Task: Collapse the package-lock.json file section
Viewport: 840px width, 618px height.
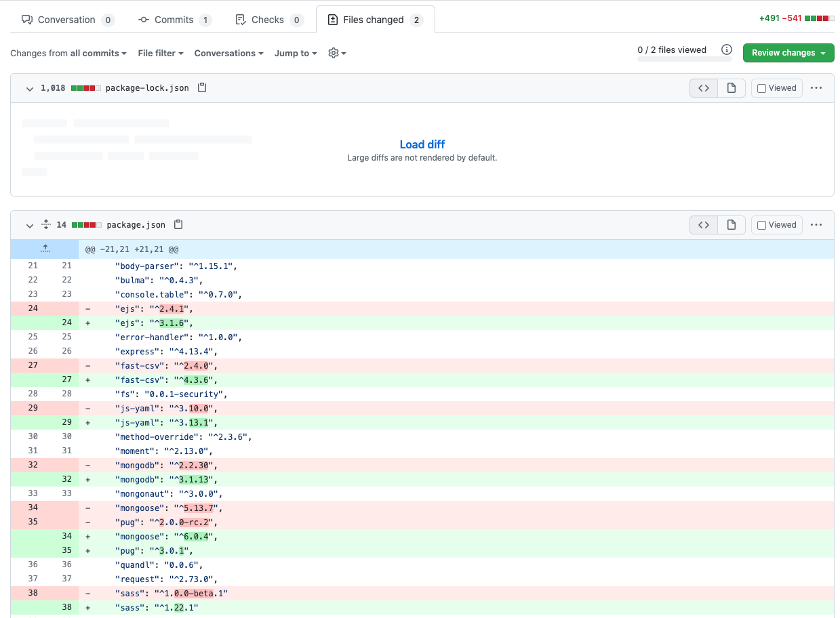Action: (x=29, y=89)
